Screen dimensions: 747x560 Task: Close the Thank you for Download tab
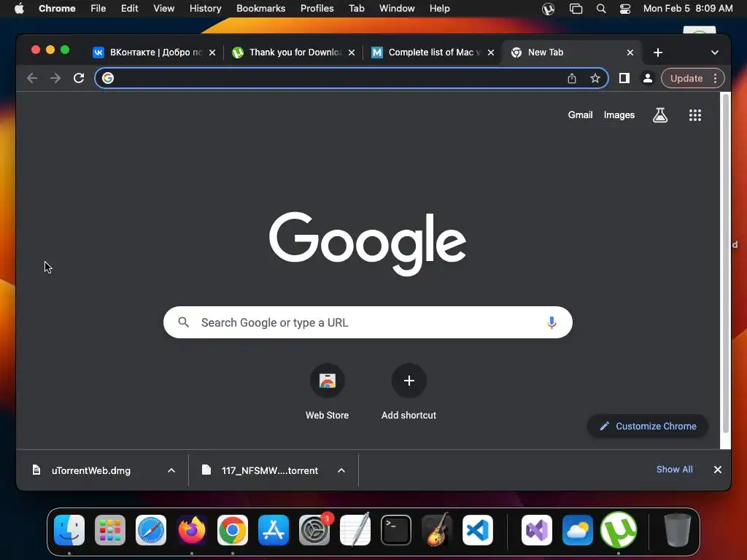click(x=352, y=52)
